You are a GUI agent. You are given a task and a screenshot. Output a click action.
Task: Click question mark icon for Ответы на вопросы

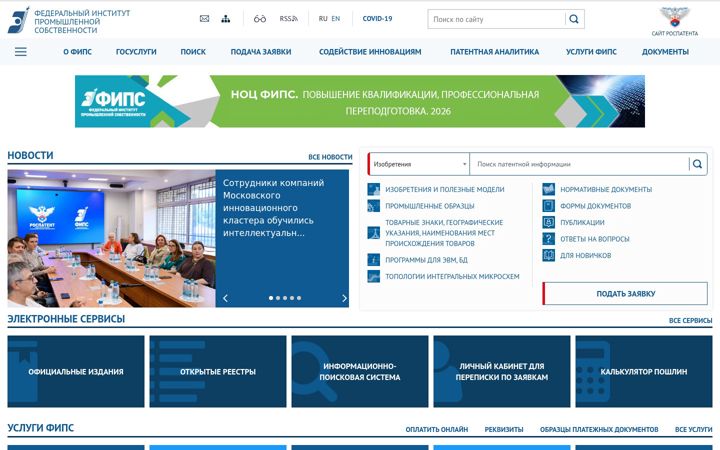549,239
